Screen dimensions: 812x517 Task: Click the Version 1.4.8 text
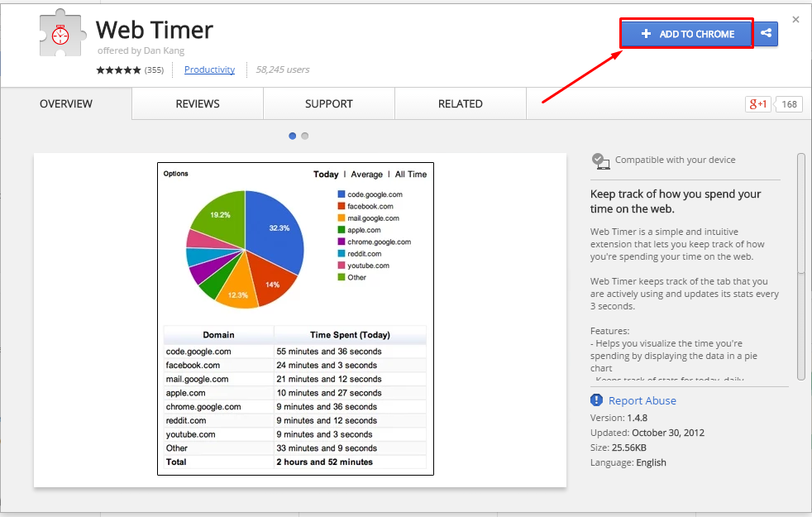coord(619,418)
